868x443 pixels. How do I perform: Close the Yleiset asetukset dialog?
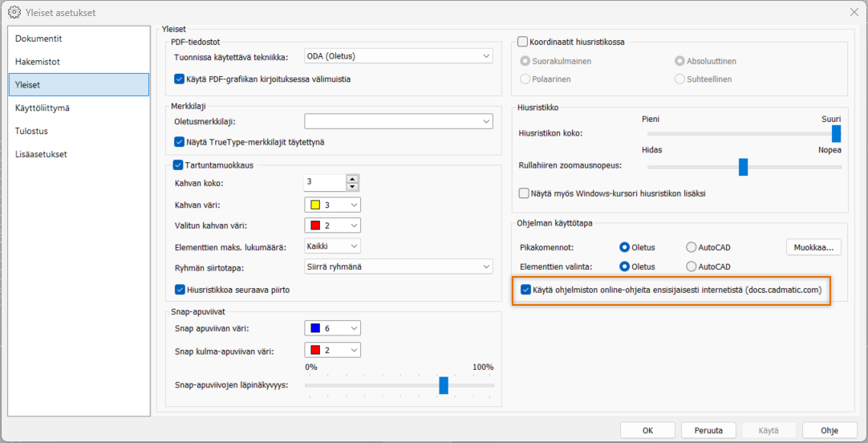pyautogui.click(x=854, y=12)
